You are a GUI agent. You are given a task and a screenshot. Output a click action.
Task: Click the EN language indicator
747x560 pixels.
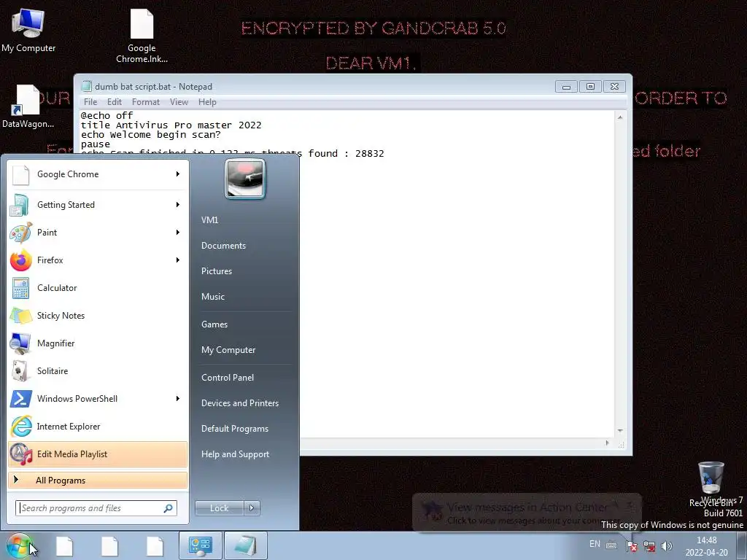(x=595, y=544)
